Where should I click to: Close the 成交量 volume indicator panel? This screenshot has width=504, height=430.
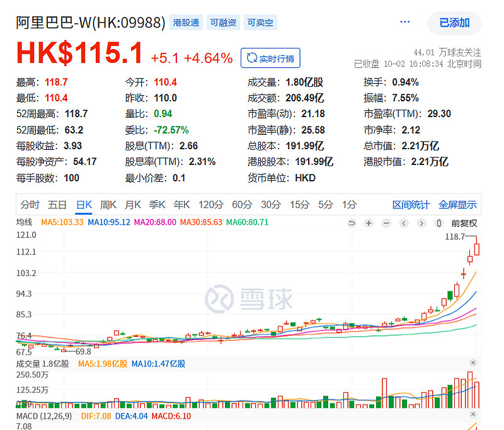click(x=473, y=363)
